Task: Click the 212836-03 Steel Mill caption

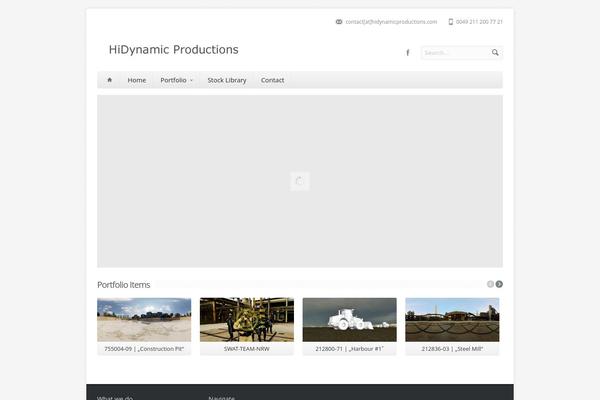Action: [452, 349]
